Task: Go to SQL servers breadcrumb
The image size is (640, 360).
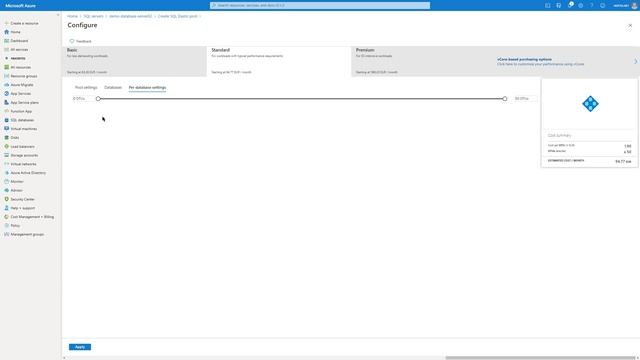Action: coord(93,16)
